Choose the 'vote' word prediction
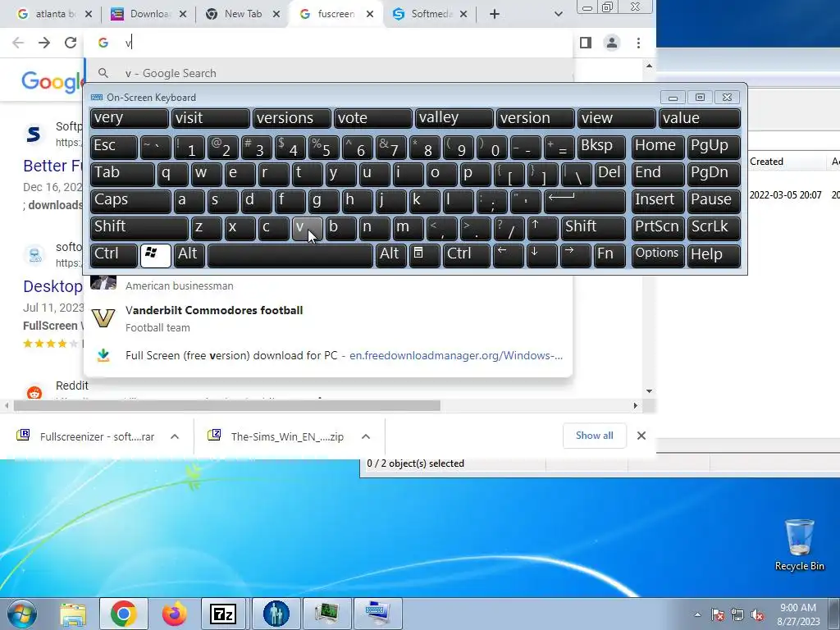Viewport: 840px width, 630px height. point(373,118)
